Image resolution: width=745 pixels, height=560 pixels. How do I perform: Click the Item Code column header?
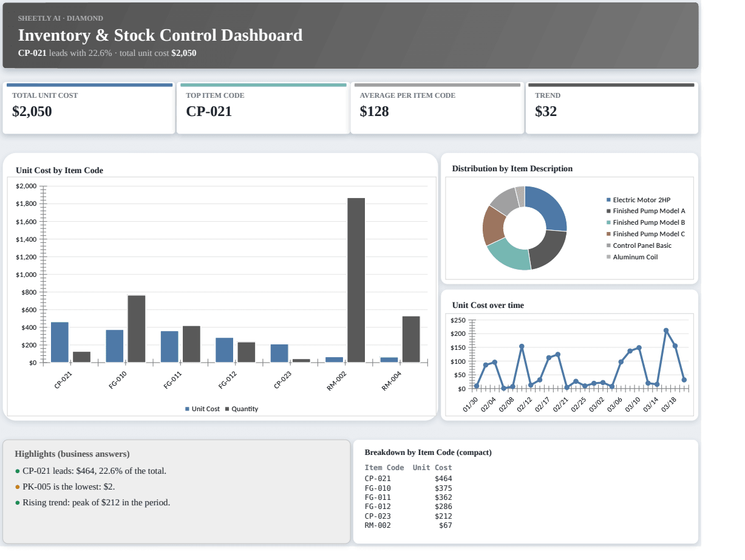384,468
